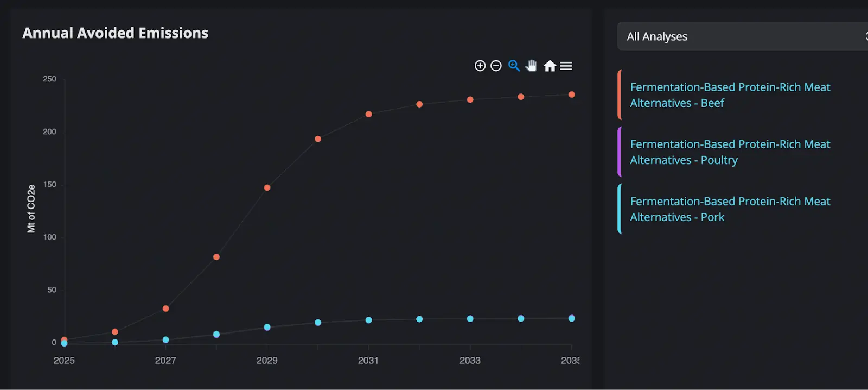This screenshot has height=390, width=868.
Task: Select the magnifier selection zoom tool
Action: point(514,66)
